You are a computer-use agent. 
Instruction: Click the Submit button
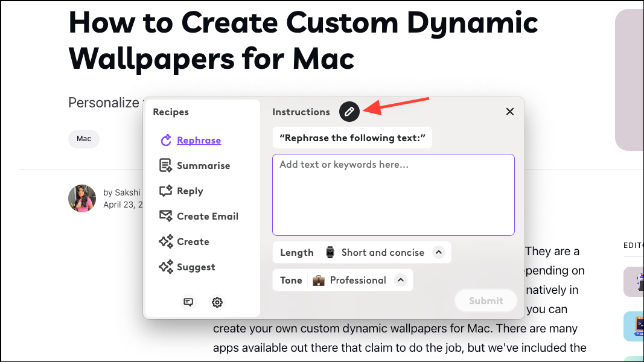tap(486, 301)
